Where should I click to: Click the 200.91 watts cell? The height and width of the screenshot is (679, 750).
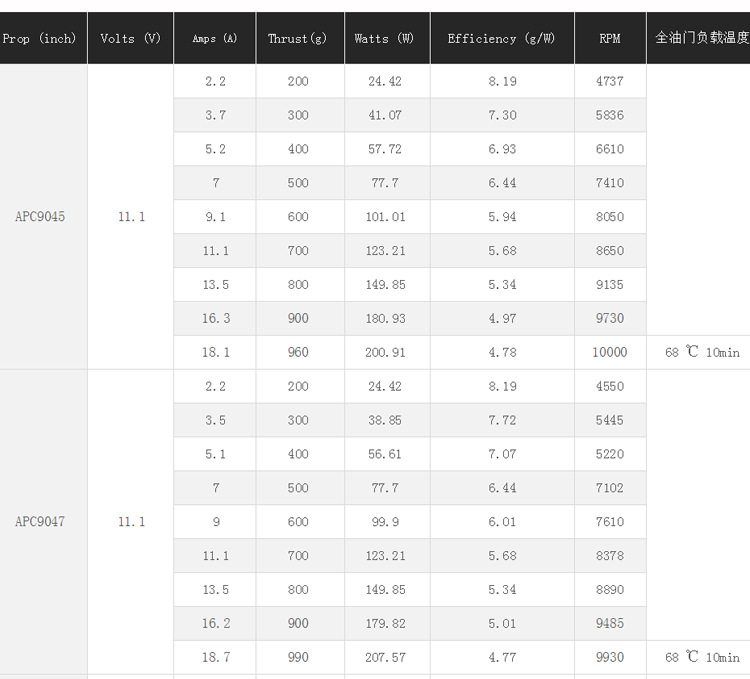[x=385, y=352]
